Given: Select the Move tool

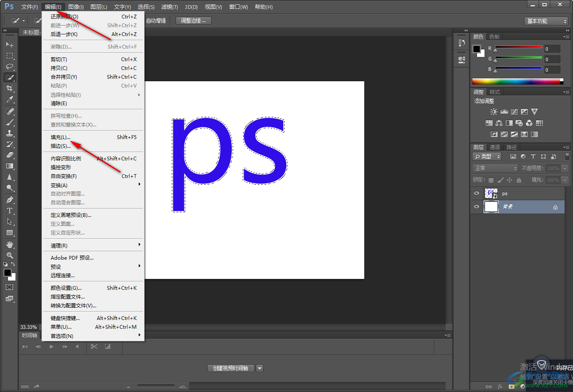Looking at the screenshot, I should (x=10, y=45).
